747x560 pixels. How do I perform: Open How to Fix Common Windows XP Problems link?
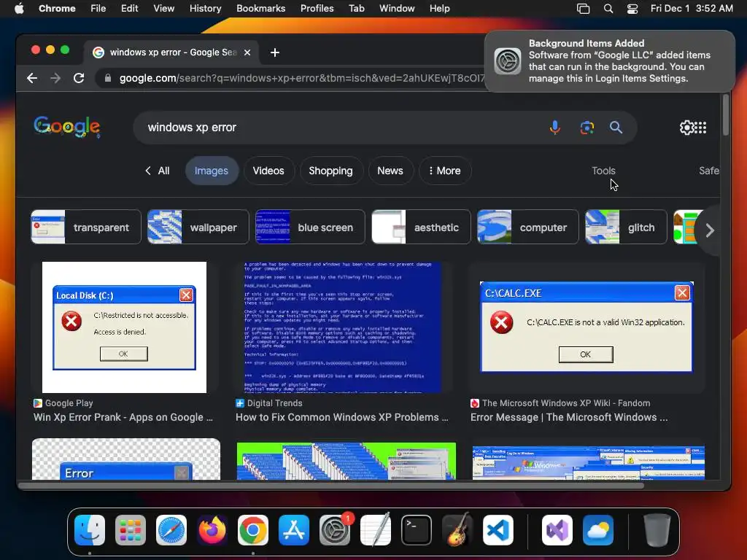(x=341, y=417)
